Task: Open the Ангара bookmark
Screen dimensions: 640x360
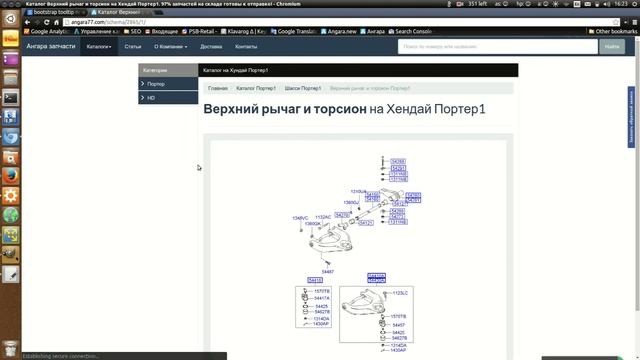Action: coord(372,31)
